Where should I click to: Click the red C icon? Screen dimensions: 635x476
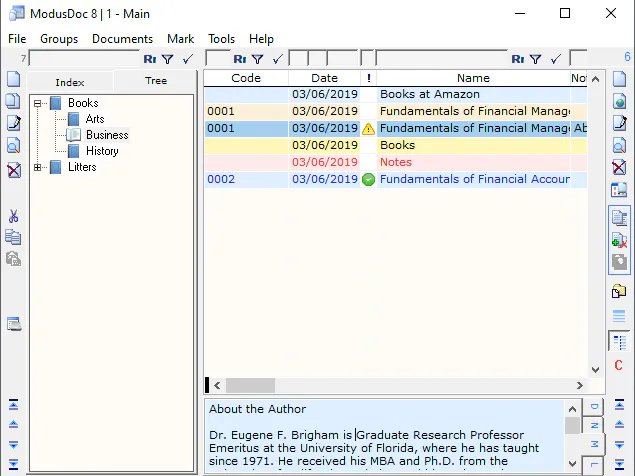[618, 365]
